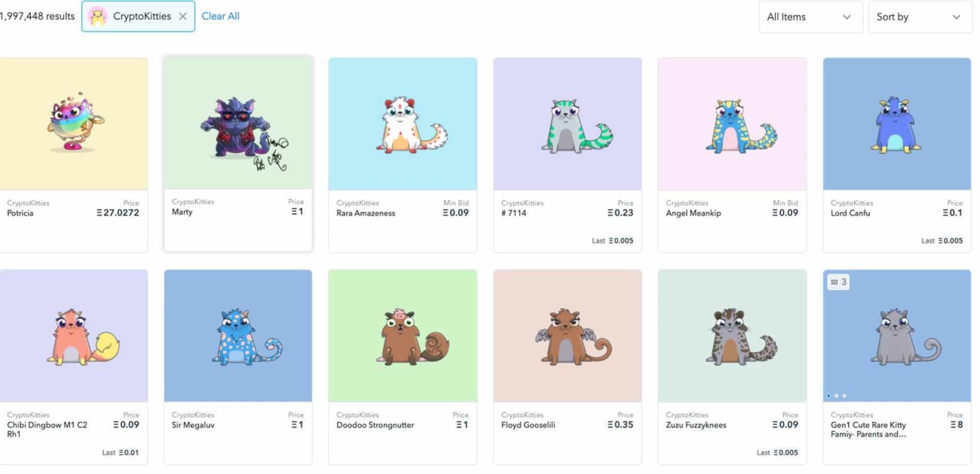Click the Sort by chevron arrow
This screenshot has height=474, width=980.
tap(956, 17)
